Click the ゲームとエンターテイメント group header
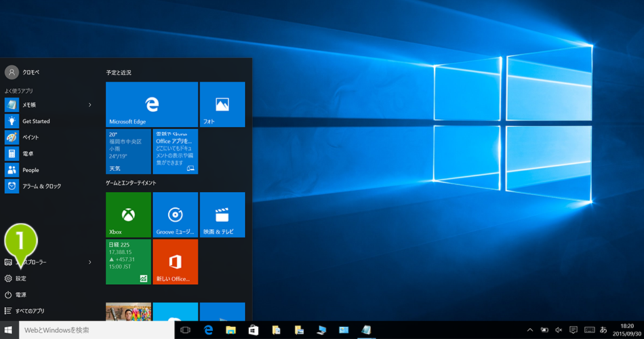The image size is (644, 339). click(x=131, y=183)
